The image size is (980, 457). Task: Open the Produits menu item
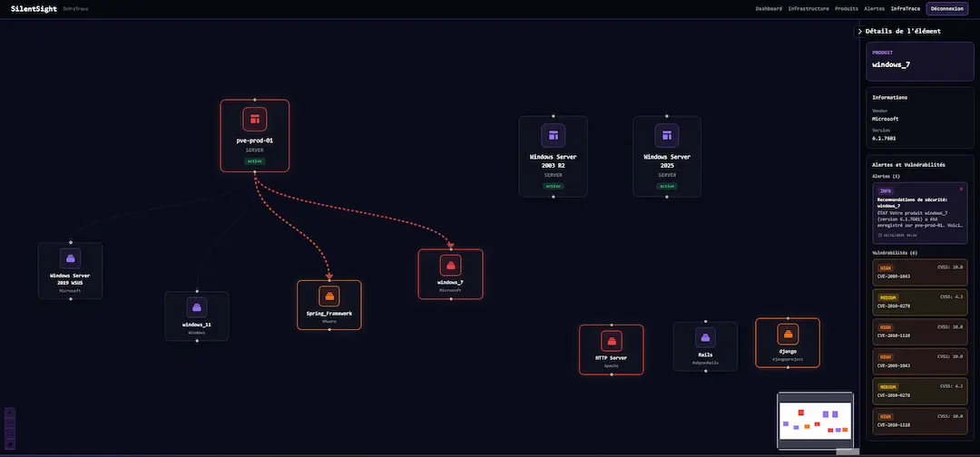847,9
